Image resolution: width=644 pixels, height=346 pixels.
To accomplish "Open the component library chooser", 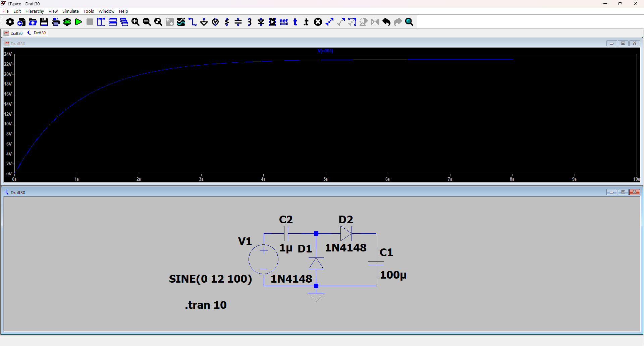I will (272, 22).
